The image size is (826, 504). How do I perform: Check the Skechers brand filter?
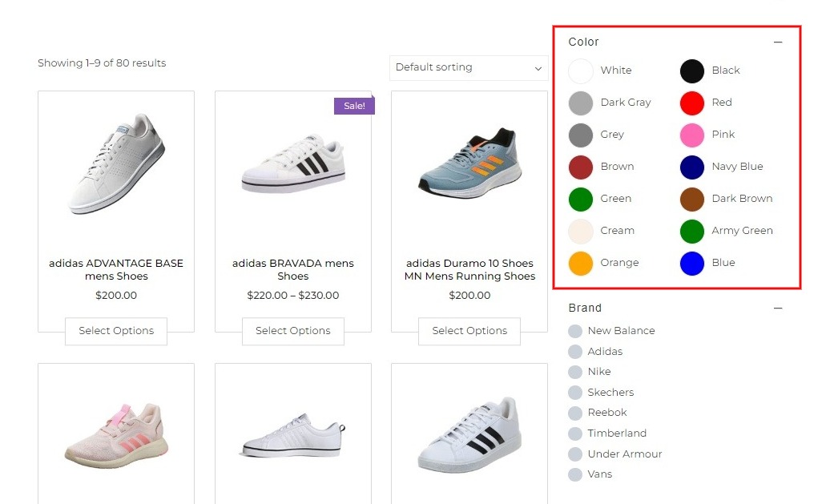click(x=574, y=393)
